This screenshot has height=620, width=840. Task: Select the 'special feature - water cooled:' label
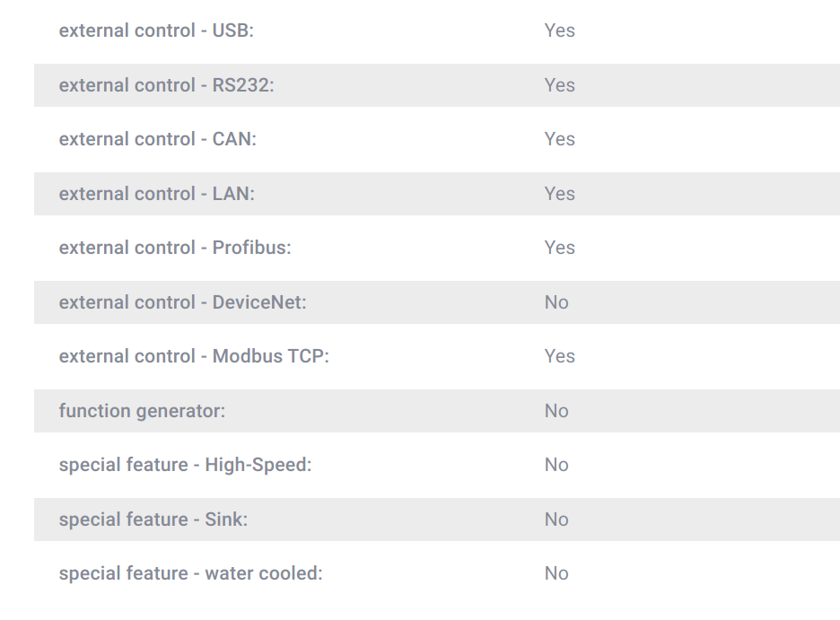tap(191, 573)
